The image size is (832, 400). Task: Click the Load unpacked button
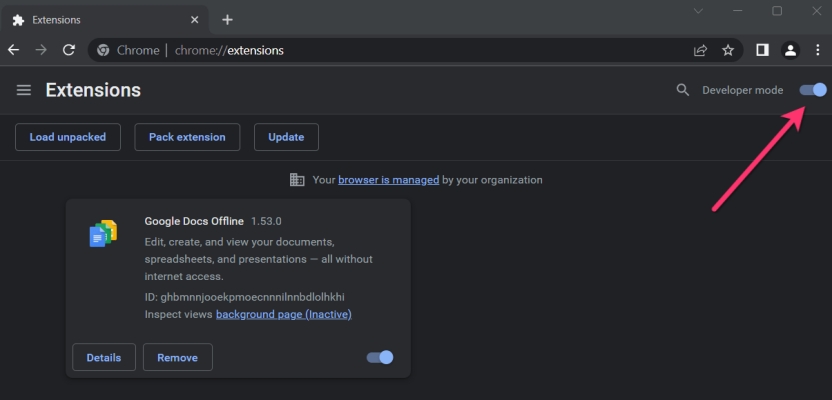[x=68, y=137]
